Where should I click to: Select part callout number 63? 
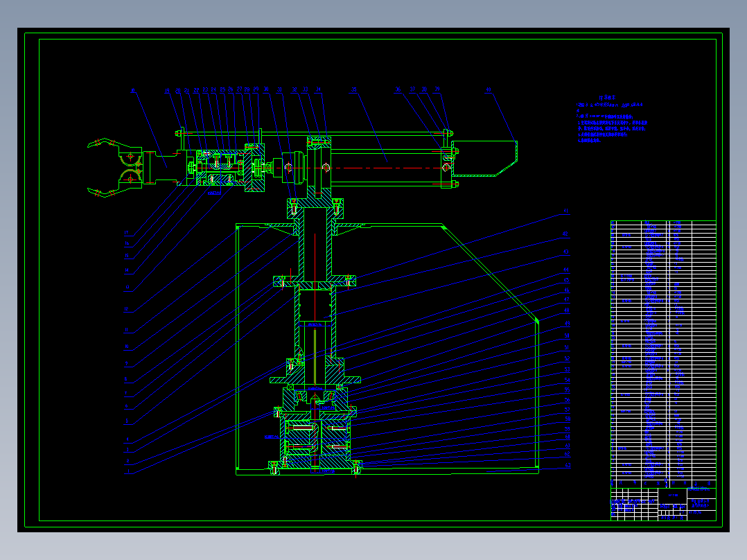click(x=568, y=466)
